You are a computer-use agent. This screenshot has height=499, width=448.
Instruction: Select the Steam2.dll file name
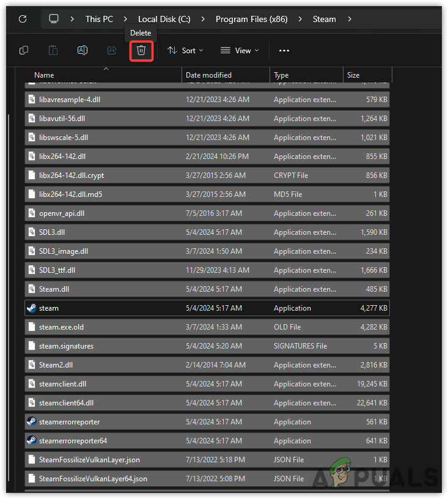[56, 365]
